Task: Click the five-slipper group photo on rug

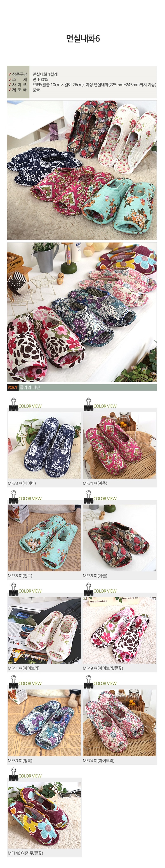Action: (82, 170)
